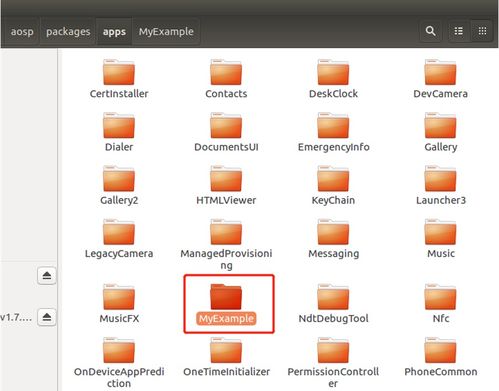Select the MyExample folder
This screenshot has width=499, height=391.
[226, 304]
